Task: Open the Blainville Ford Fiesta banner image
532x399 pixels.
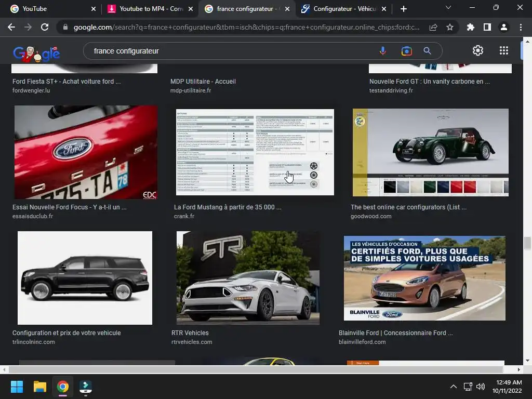Action: coord(424,278)
